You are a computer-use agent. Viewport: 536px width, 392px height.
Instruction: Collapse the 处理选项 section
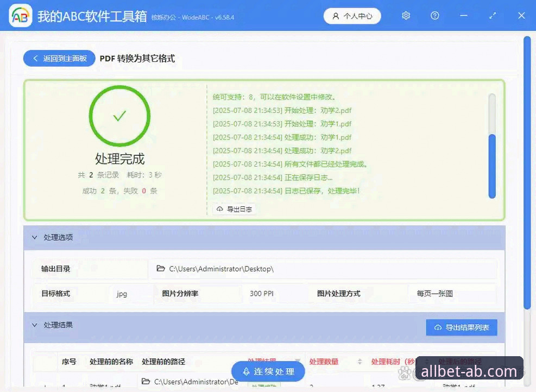click(x=34, y=237)
